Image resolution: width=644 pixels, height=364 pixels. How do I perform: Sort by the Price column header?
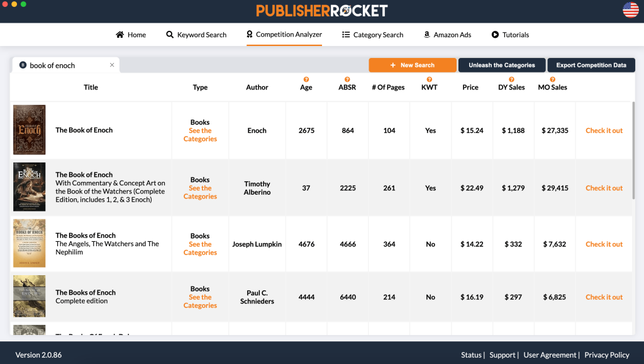(x=470, y=87)
